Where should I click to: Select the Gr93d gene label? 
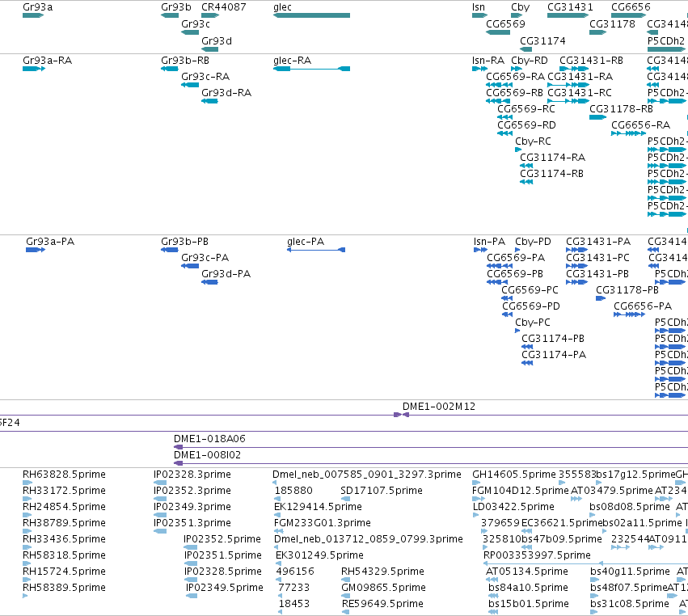coord(217,41)
